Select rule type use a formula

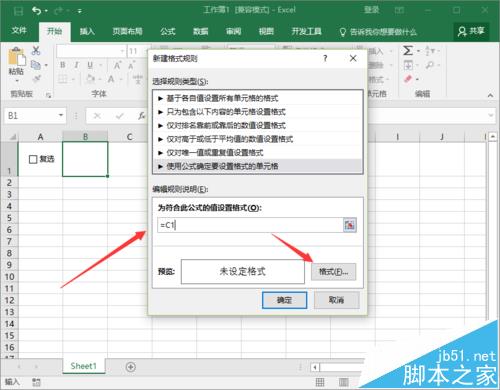pos(257,166)
